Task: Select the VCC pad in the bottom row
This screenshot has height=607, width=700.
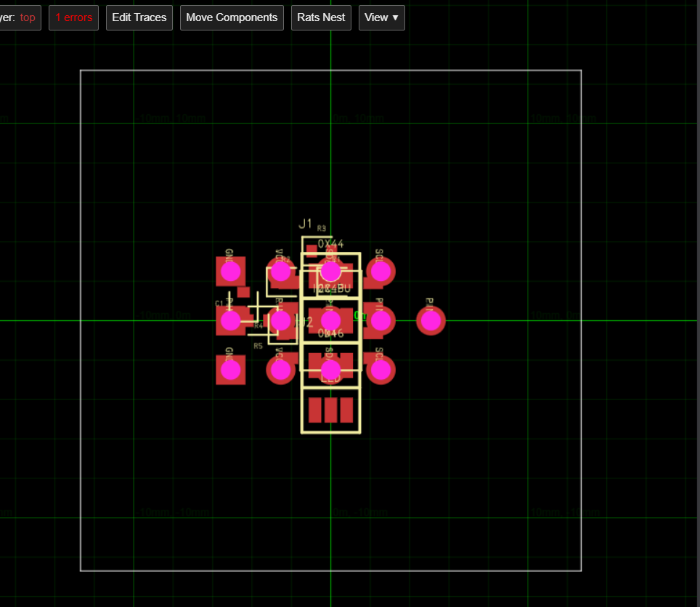Action: point(281,370)
